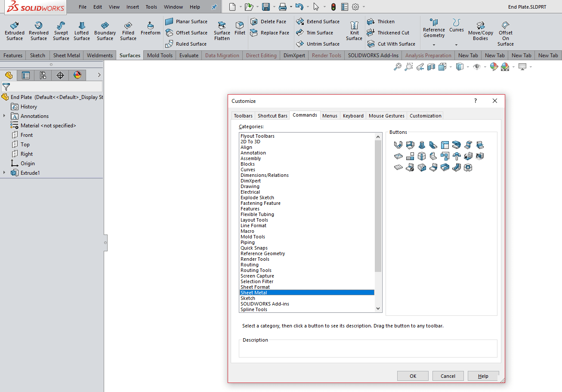Click the Base Flange button in Customize dialog
The width and height of the screenshot is (562, 392).
(x=398, y=145)
